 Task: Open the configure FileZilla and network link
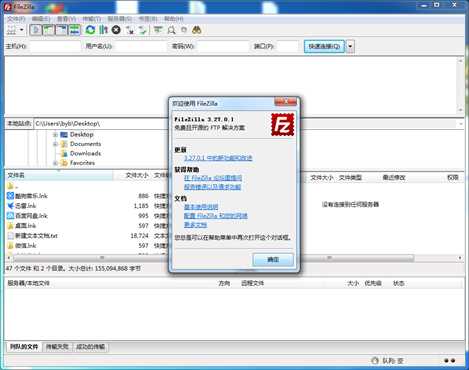coord(216,216)
